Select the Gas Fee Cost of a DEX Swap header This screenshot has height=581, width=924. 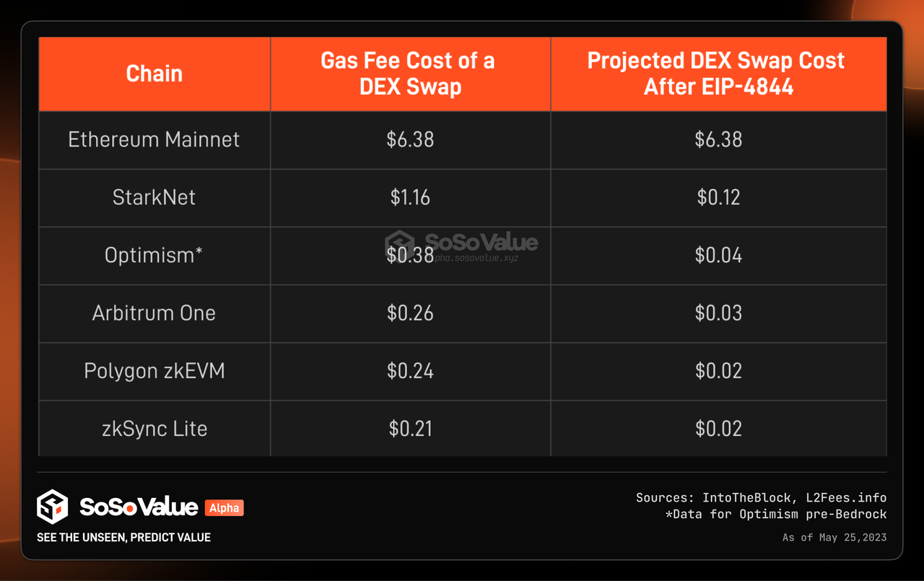click(410, 74)
